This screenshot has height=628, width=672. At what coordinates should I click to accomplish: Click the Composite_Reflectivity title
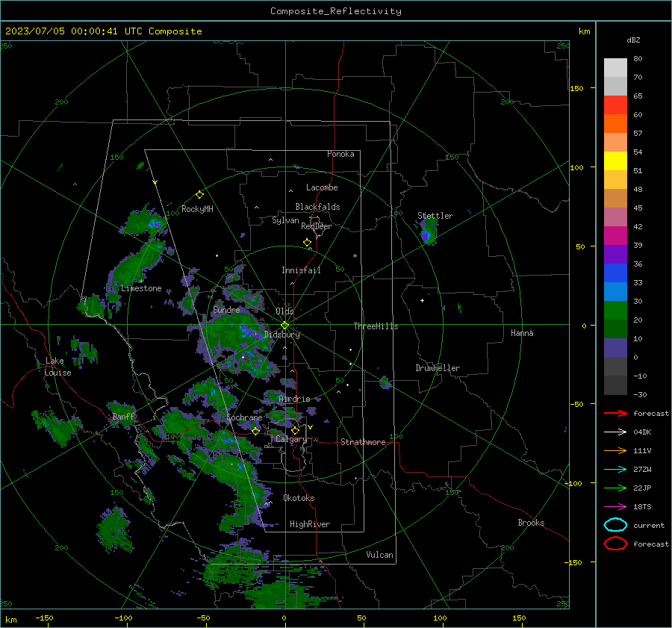[336, 11]
